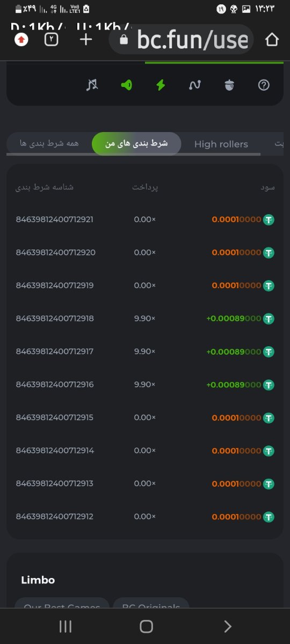Switch to the همه شرط بندی ها tab
Screen dimensions: 290x644
[x=49, y=144]
